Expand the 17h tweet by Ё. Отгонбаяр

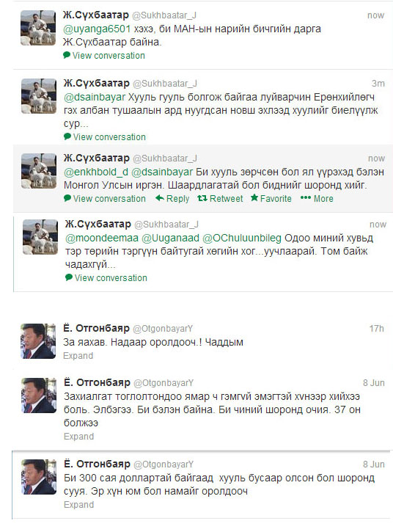(78, 356)
